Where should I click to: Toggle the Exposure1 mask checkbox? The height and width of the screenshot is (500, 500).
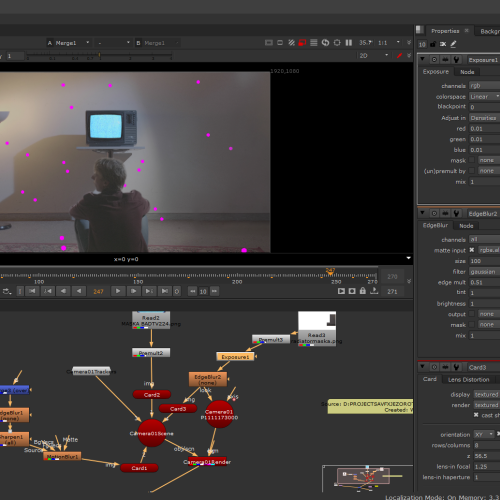472,160
